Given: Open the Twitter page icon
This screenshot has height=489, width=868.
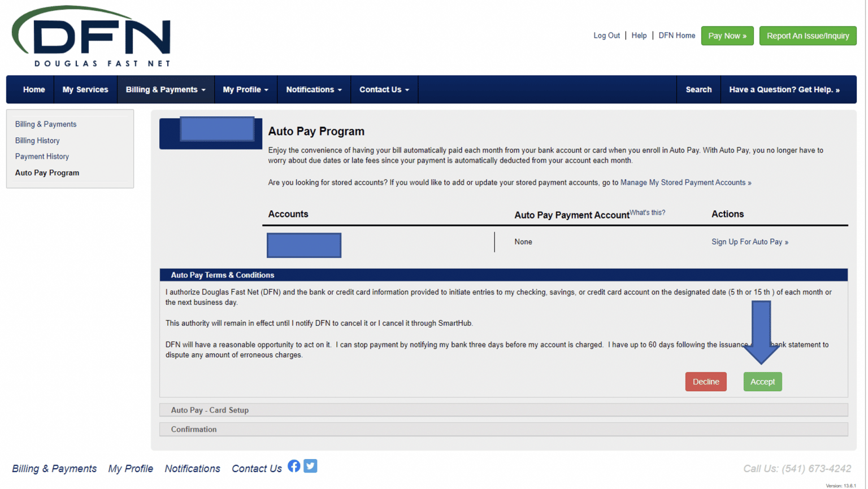Looking at the screenshot, I should tap(310, 466).
